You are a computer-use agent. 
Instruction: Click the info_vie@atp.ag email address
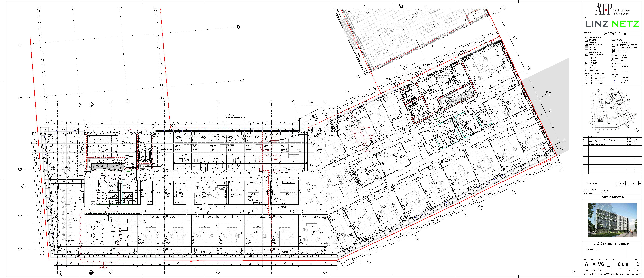point(589,193)
